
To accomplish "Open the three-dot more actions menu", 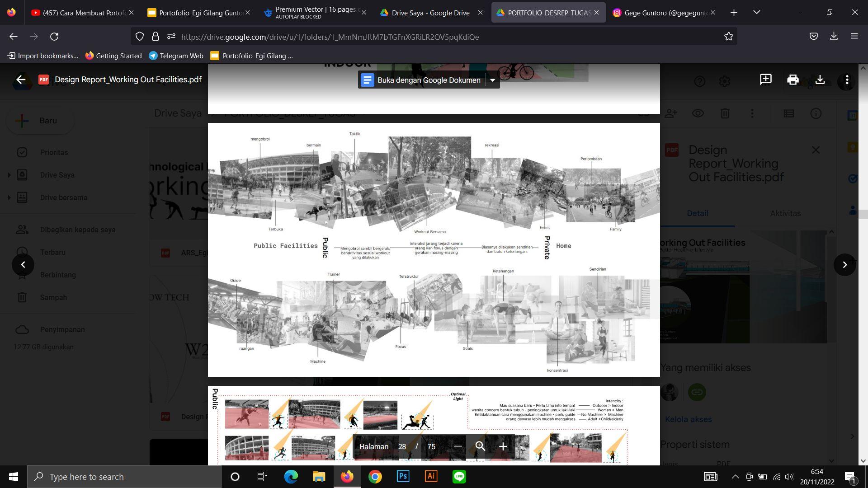I will click(x=847, y=80).
